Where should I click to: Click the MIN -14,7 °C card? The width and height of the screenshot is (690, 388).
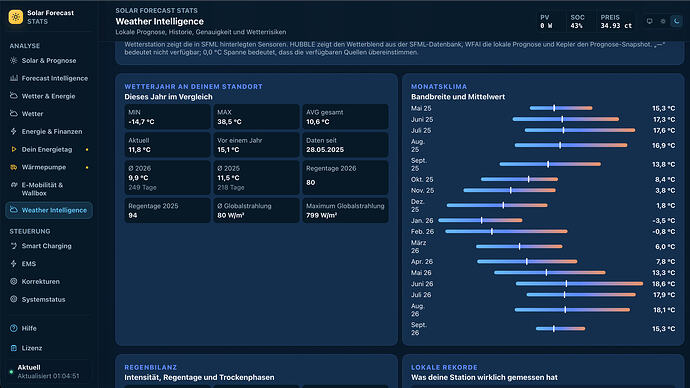point(167,117)
